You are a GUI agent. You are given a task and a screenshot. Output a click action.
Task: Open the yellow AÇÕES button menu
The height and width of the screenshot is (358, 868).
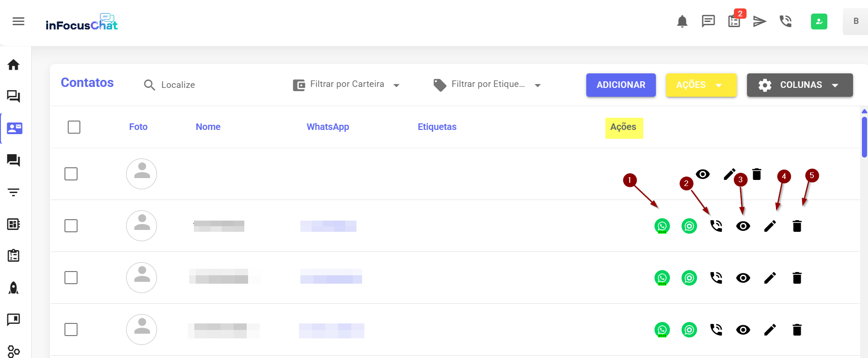701,85
